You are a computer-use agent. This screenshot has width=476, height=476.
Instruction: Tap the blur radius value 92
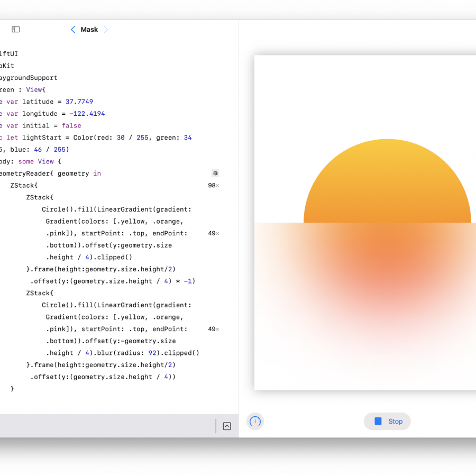pyautogui.click(x=152, y=353)
